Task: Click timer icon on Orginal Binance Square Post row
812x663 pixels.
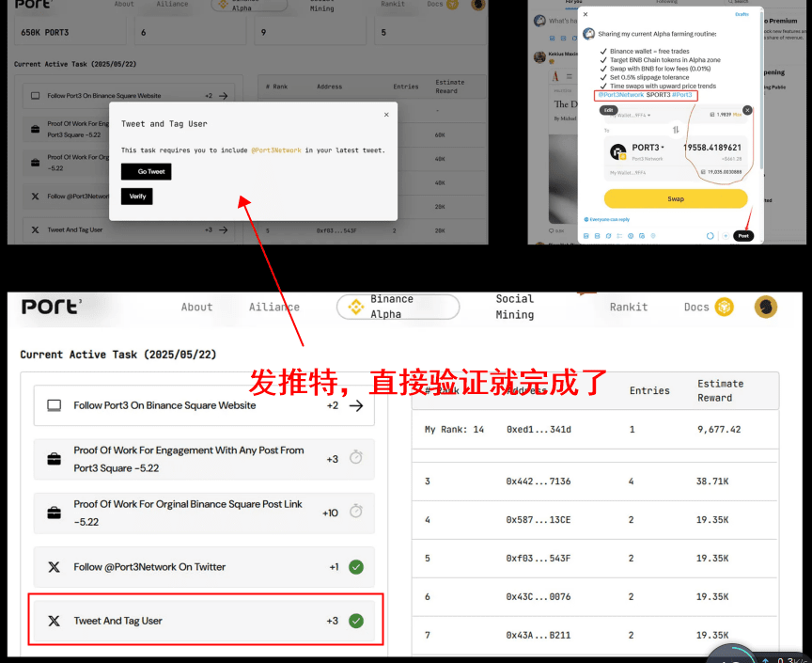Action: click(x=356, y=511)
